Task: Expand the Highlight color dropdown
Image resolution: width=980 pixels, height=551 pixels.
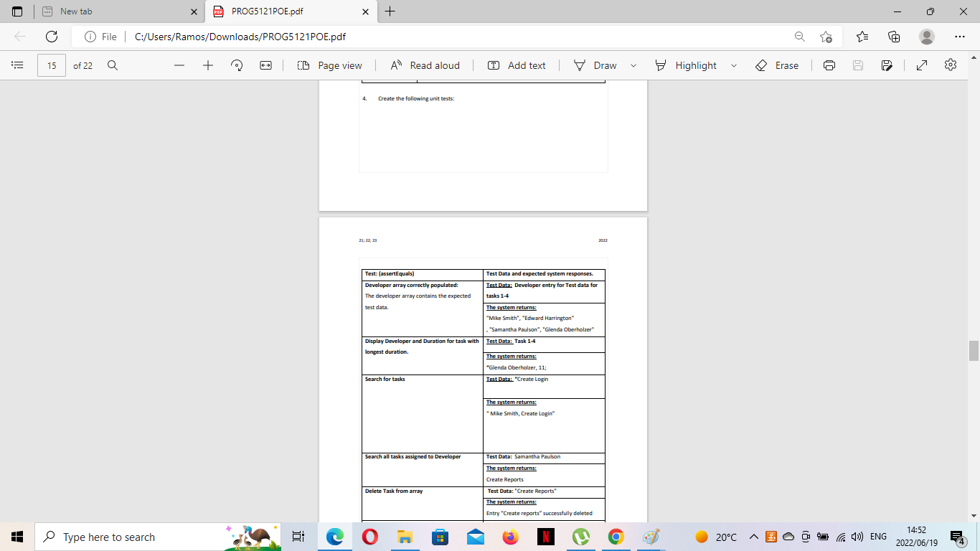Action: [x=734, y=65]
